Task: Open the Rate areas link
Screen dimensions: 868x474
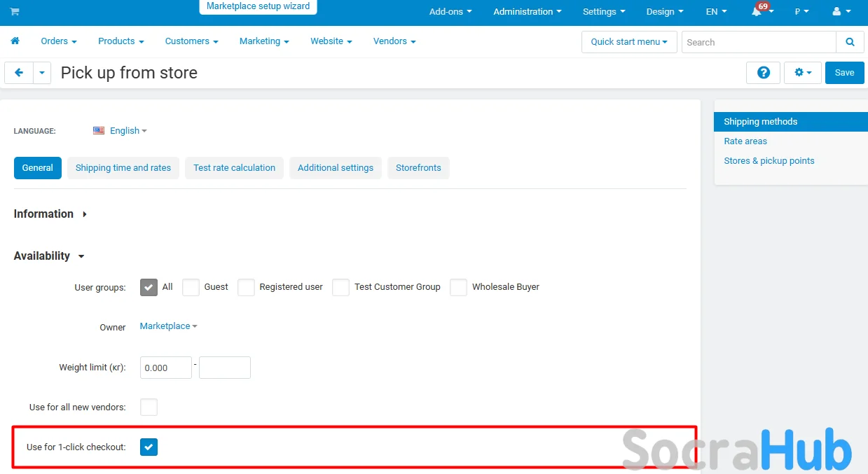Action: (745, 141)
